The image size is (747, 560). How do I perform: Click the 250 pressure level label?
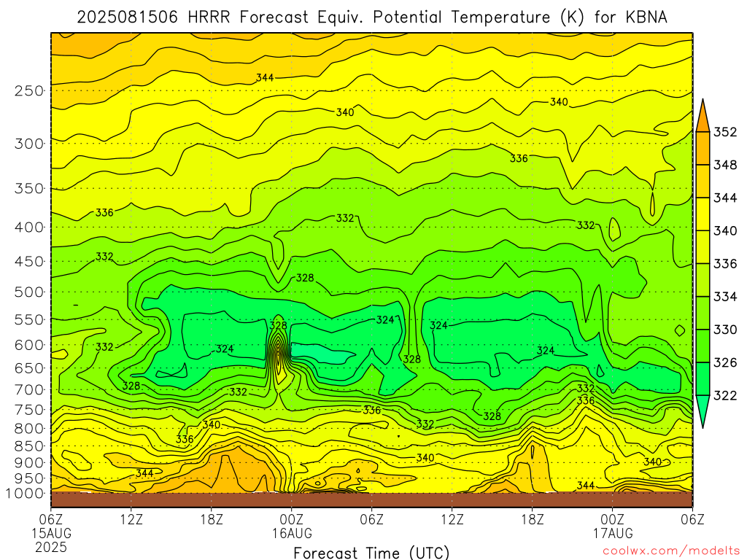pos(29,90)
